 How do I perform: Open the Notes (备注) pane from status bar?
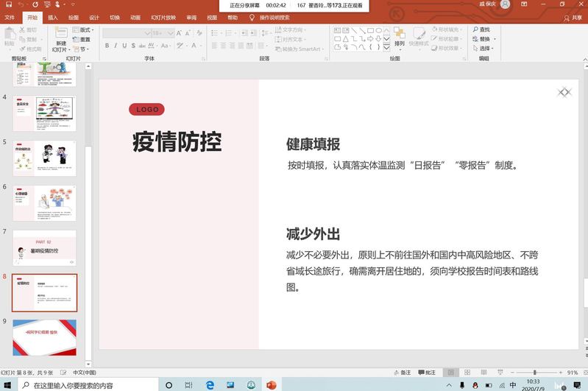click(401, 373)
